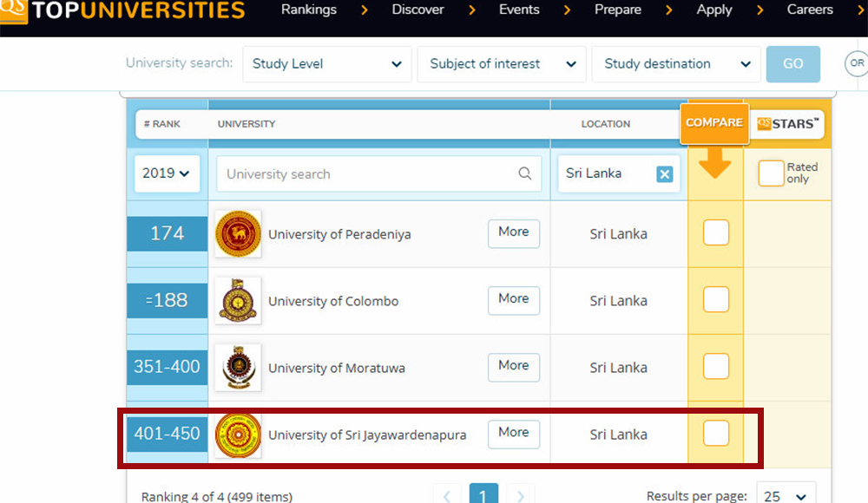Screen dimensions: 868x503
Task: Click the University search text field
Action: (369, 173)
